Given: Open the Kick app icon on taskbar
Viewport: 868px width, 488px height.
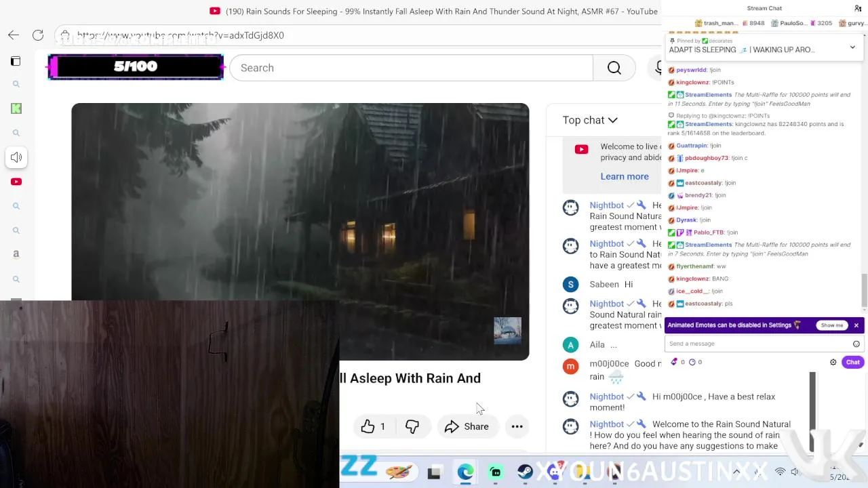Looking at the screenshot, I should click(x=496, y=472).
